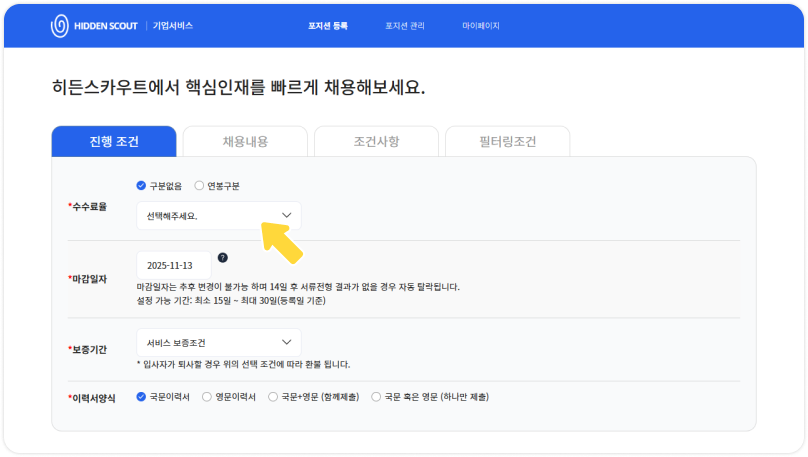Screen dimensions: 808x457
Task: Open the 수수료율 선택해주세요 dropdown
Action: (x=218, y=215)
